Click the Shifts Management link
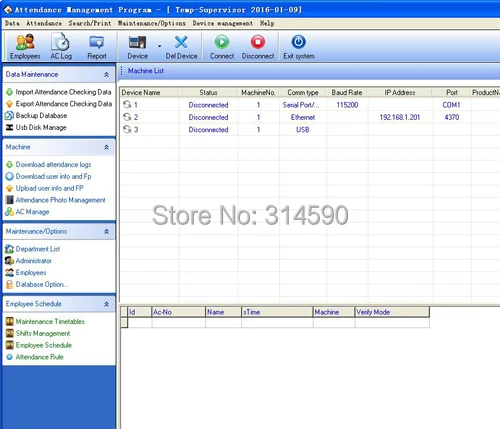 [x=43, y=333]
